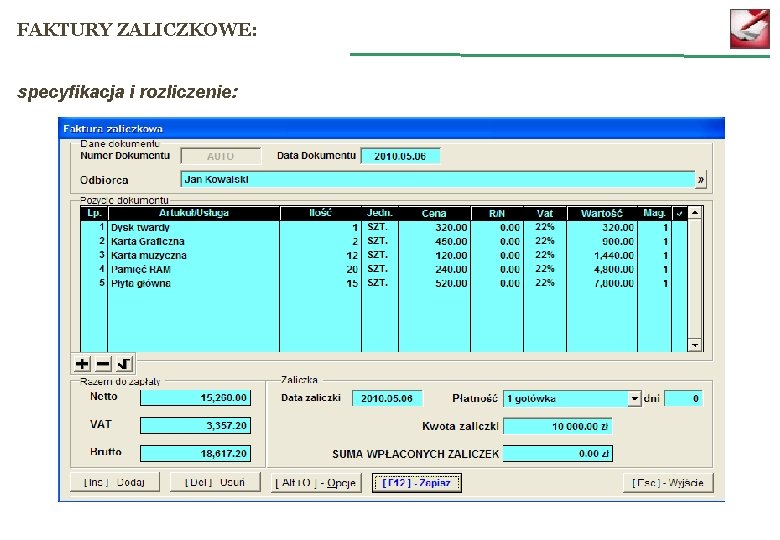Click the Brutto total field
780x540 pixels.
tap(195, 453)
